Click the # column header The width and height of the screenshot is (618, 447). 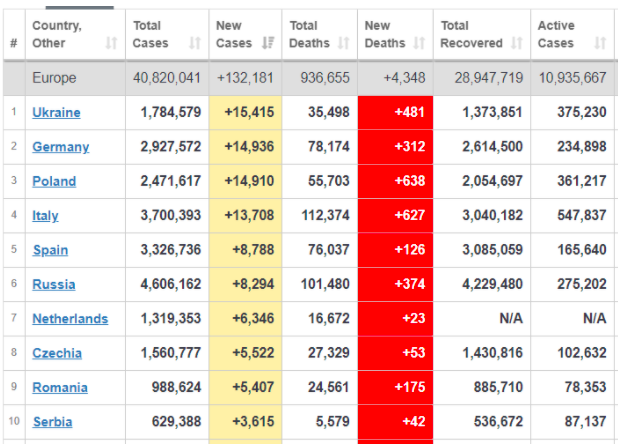(14, 43)
